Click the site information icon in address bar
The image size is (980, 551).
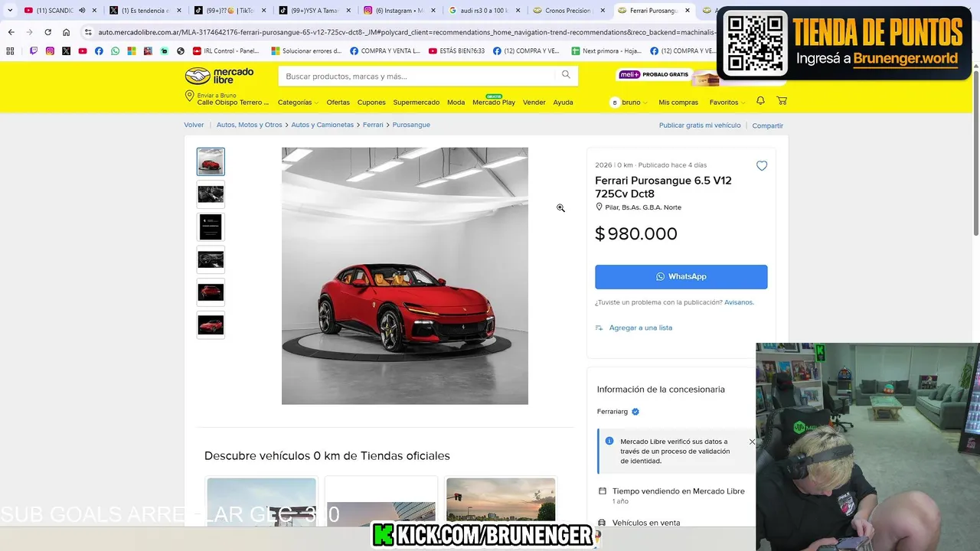tap(88, 32)
